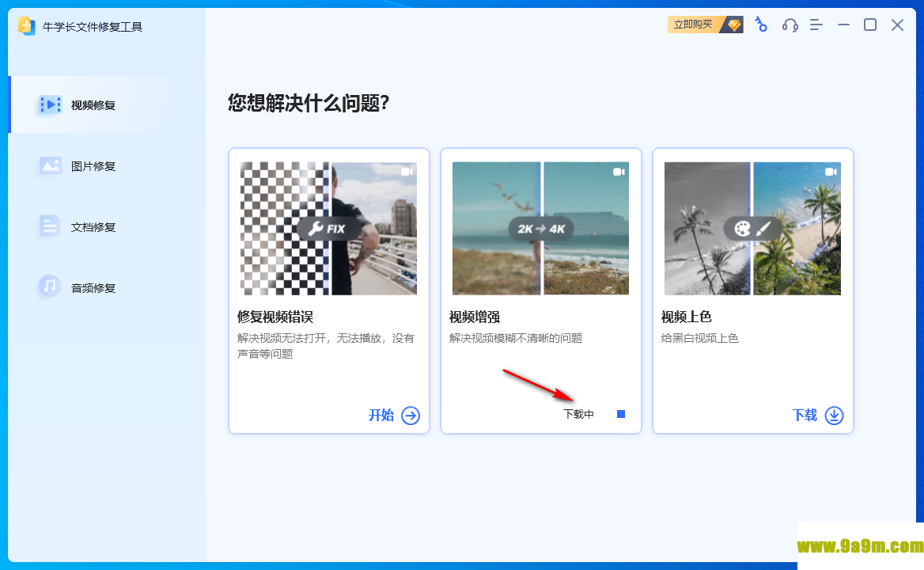Click the 给黑白视频上色 description
Viewport: 924px width, 570px height.
coord(699,338)
